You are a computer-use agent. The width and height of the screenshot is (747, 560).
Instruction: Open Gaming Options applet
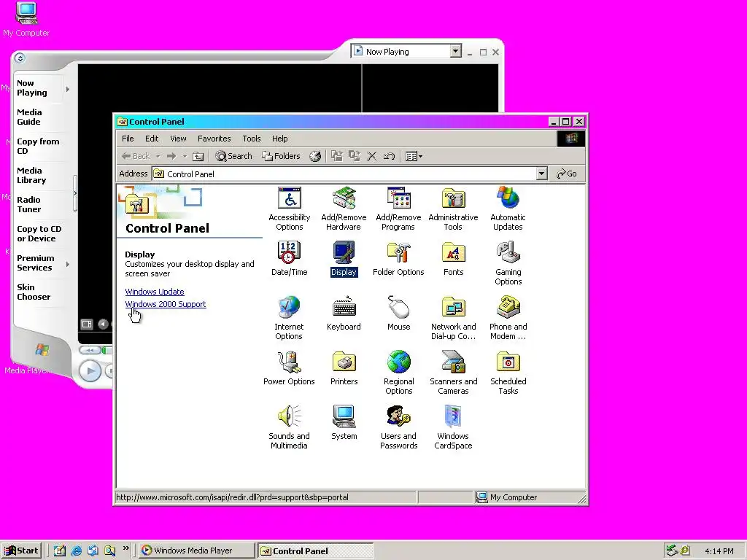(508, 263)
